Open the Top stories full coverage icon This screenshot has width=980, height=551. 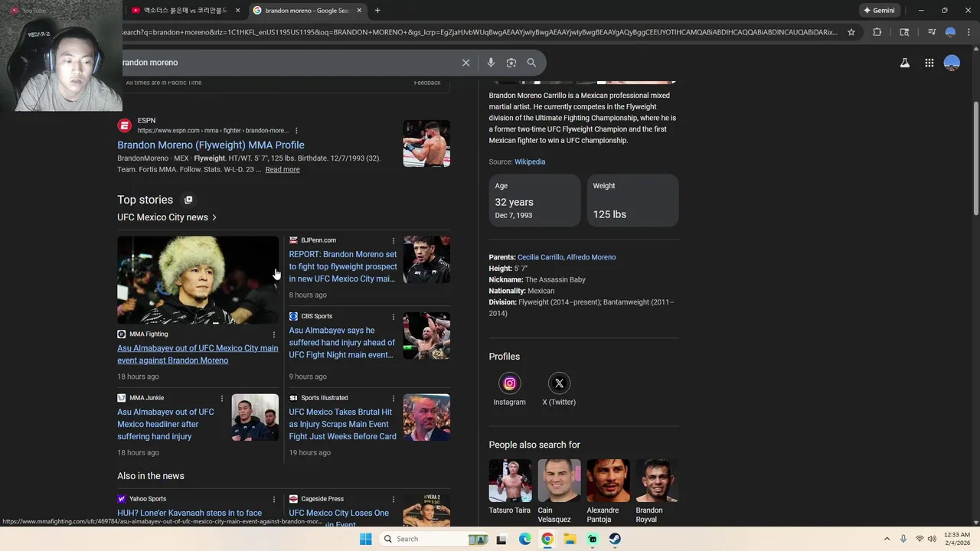coord(188,200)
